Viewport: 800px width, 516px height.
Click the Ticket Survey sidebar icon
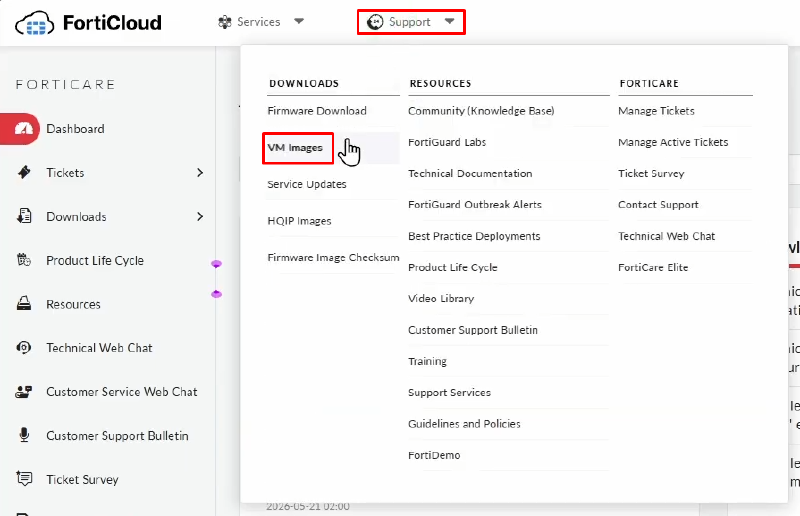[x=24, y=479]
